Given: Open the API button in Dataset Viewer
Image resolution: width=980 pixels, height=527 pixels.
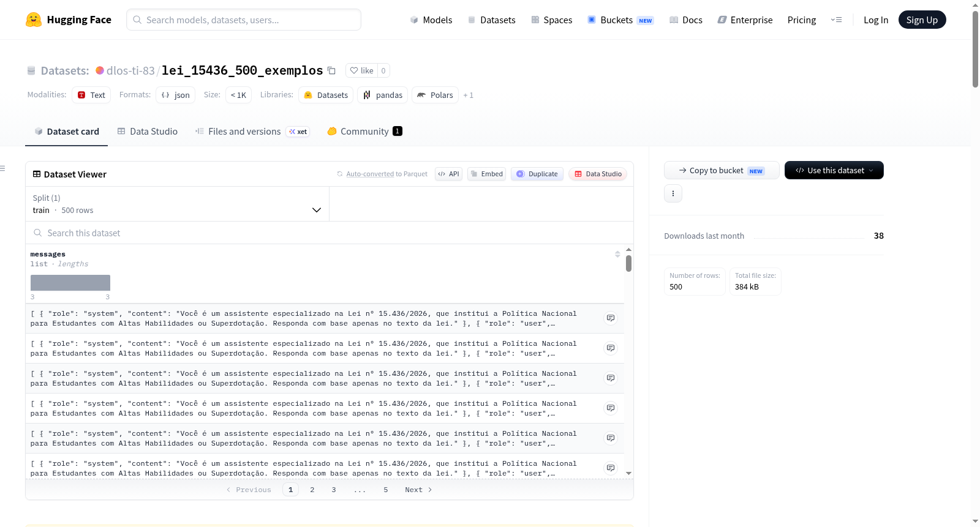Looking at the screenshot, I should click(448, 174).
